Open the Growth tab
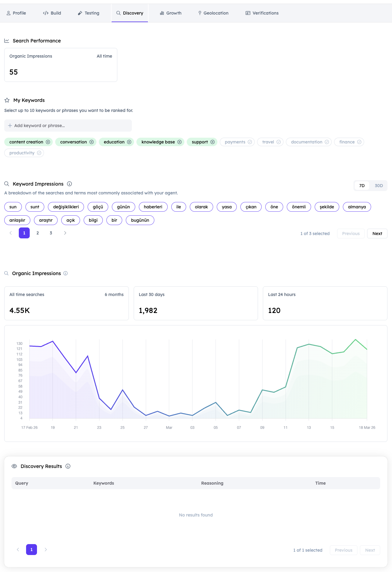 [171, 13]
